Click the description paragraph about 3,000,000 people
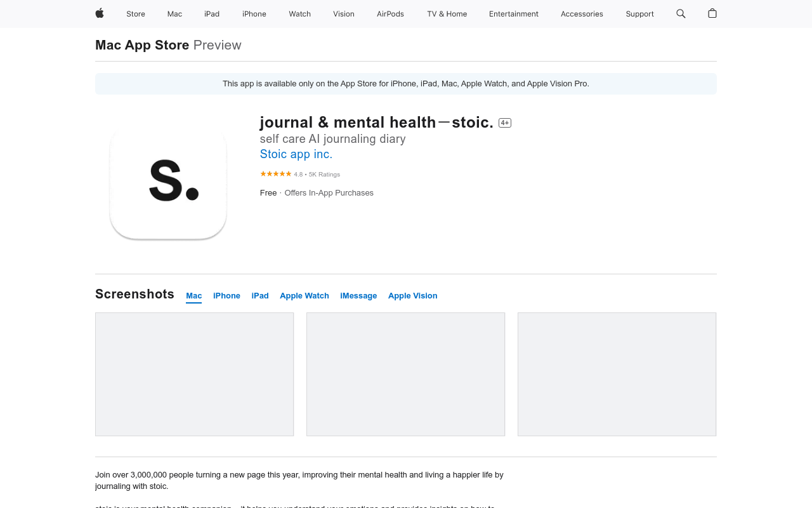 (x=299, y=481)
